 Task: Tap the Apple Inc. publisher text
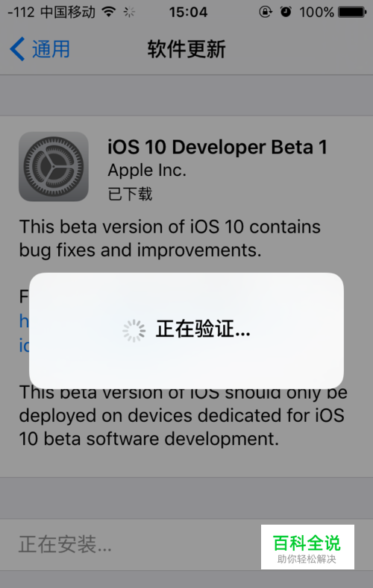147,171
